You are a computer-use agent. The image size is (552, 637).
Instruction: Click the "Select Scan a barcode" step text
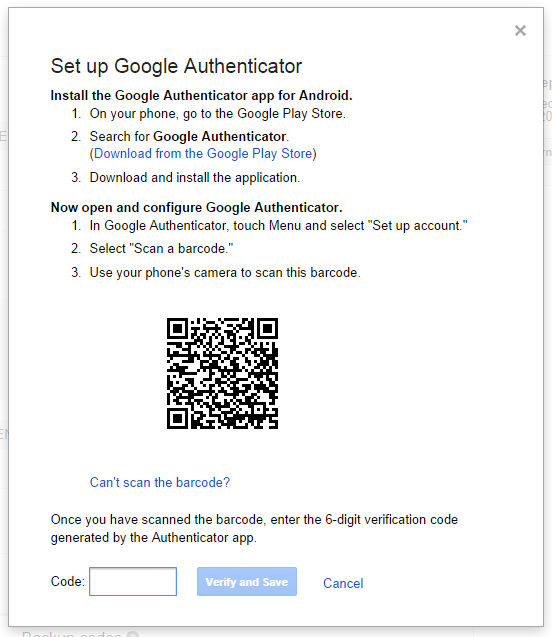click(161, 248)
